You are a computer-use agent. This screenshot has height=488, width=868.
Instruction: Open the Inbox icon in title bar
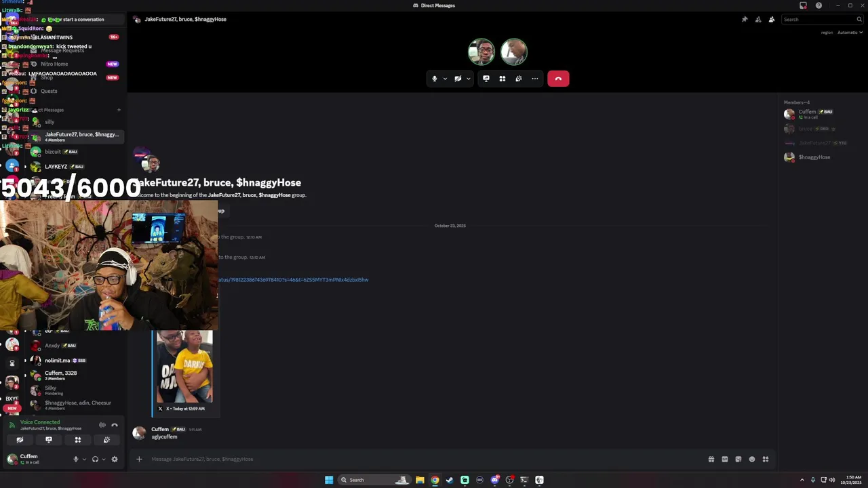(x=803, y=5)
